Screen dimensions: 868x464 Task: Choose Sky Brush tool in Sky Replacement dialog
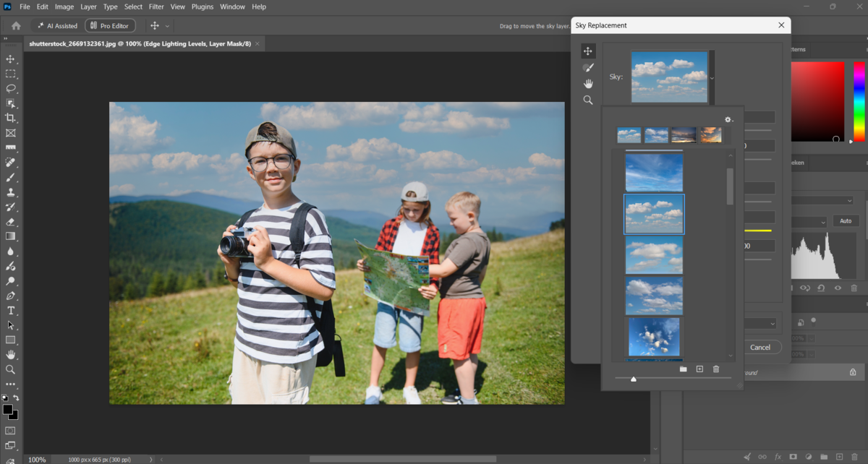[x=588, y=67]
